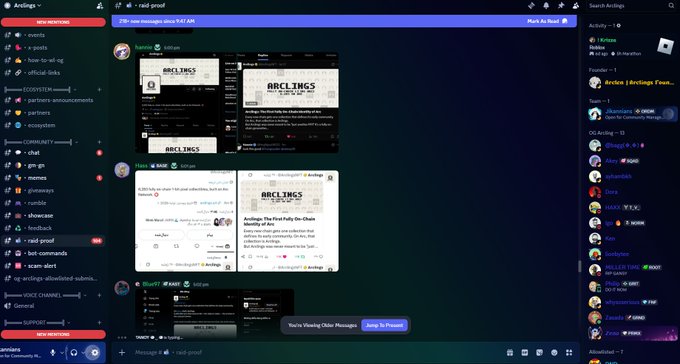Screen dimensions: 680x364
Task: Open the bot-commands channel
Action: pyautogui.click(x=53, y=253)
